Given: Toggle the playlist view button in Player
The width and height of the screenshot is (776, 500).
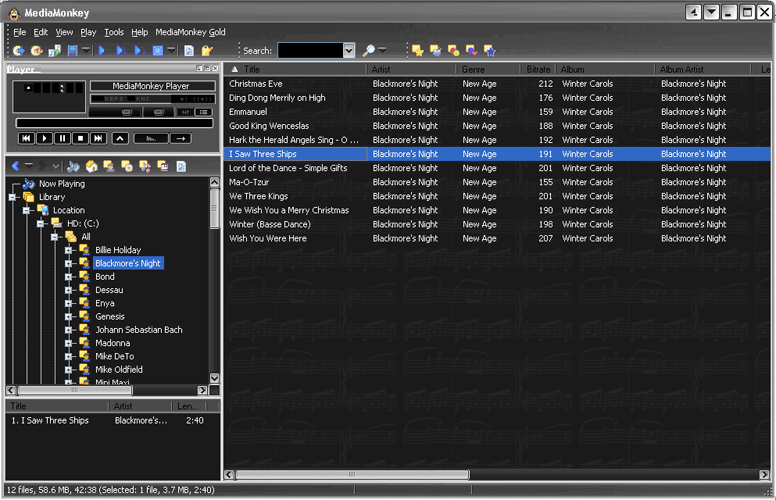Looking at the screenshot, I should pyautogui.click(x=204, y=112).
